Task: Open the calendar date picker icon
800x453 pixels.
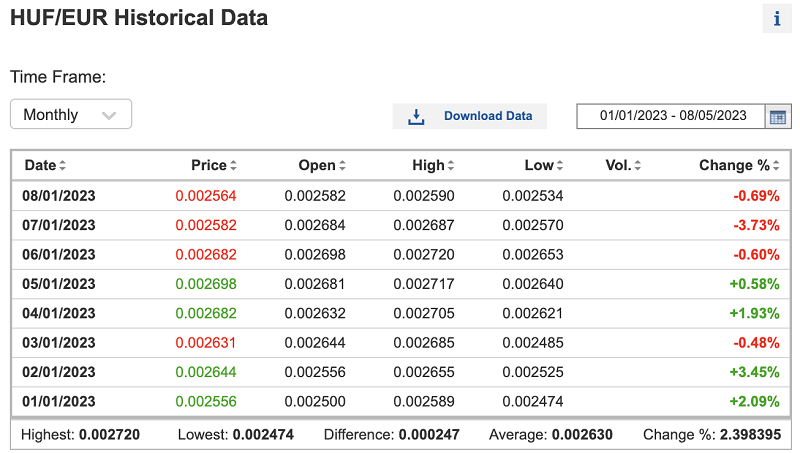Action: [x=777, y=116]
